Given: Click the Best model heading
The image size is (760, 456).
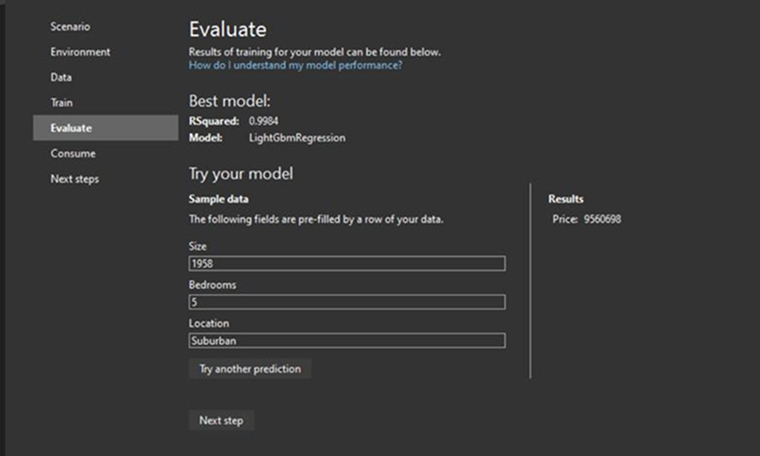Looking at the screenshot, I should pos(230,101).
